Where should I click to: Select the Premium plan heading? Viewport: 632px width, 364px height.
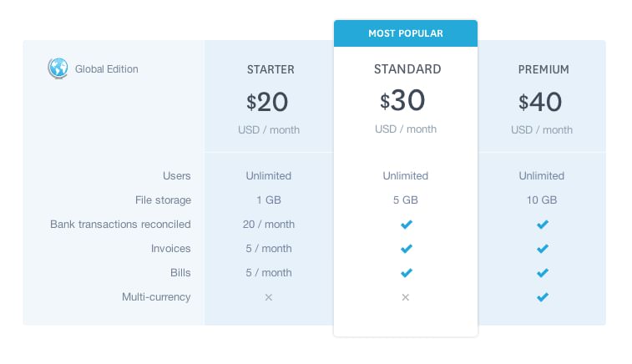point(544,69)
